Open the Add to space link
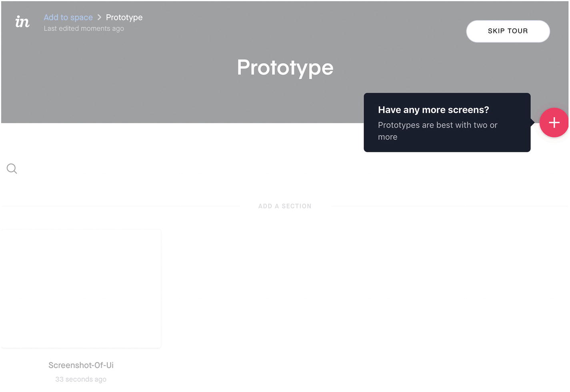Image resolution: width=570 pixels, height=392 pixels. point(68,17)
